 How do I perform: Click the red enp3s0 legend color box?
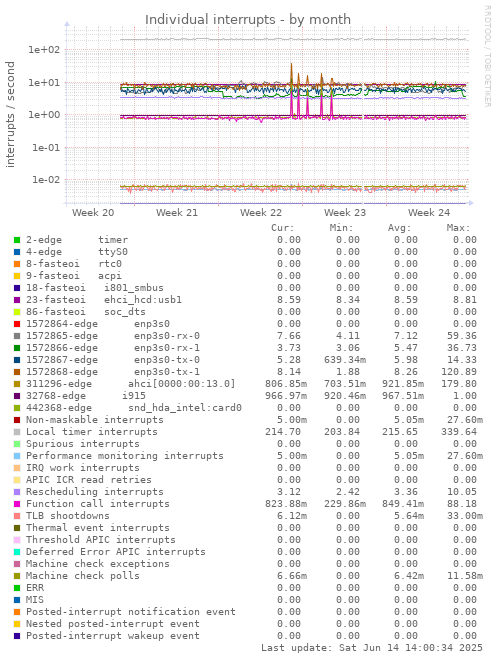click(17, 324)
